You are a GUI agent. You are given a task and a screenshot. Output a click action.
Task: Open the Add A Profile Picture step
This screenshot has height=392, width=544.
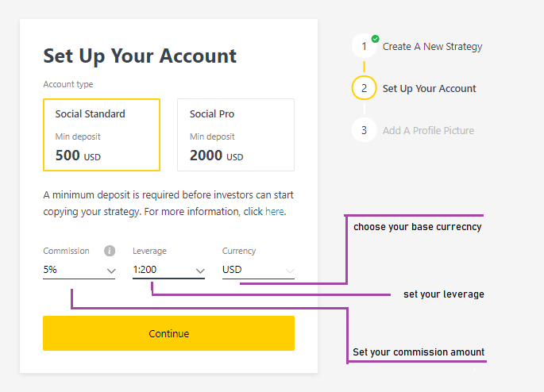[428, 130]
